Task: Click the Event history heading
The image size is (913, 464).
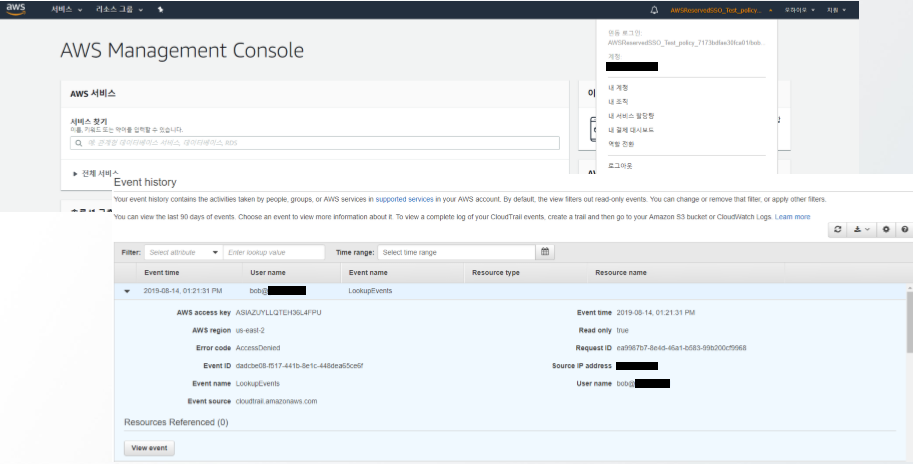Action: [x=145, y=182]
